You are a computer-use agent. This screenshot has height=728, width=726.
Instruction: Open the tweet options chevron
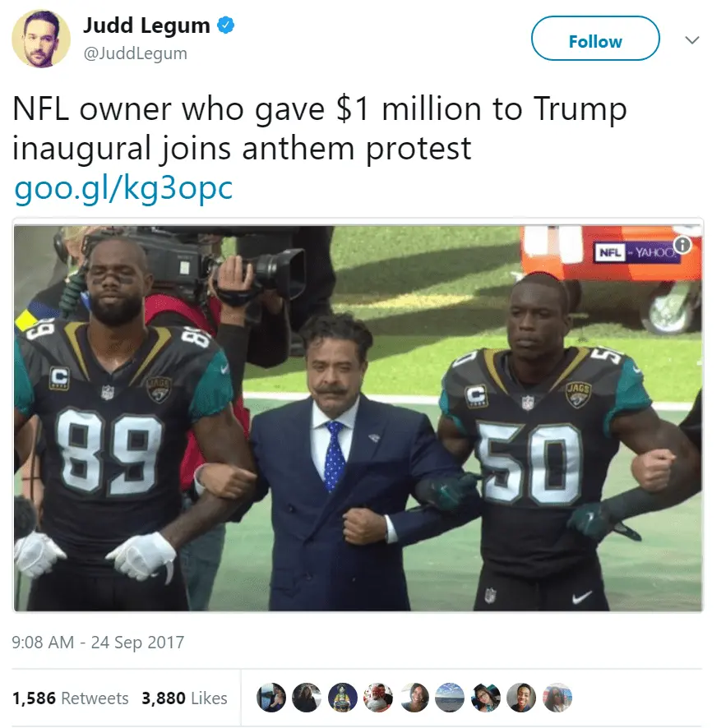point(692,40)
